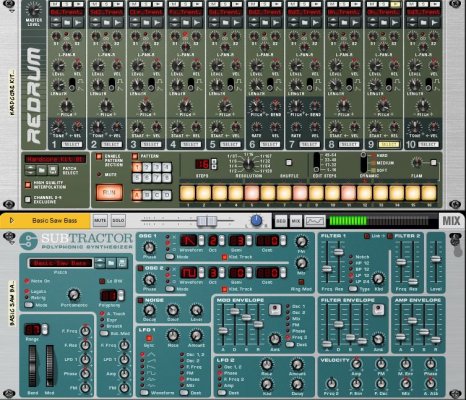Click the Redrum Master Level knob
466x400 pixels.
click(x=34, y=10)
